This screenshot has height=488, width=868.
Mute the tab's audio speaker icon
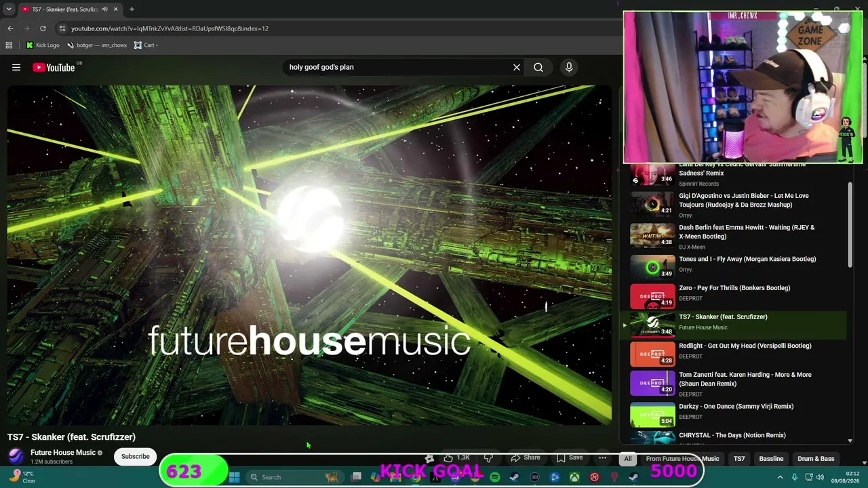(104, 9)
